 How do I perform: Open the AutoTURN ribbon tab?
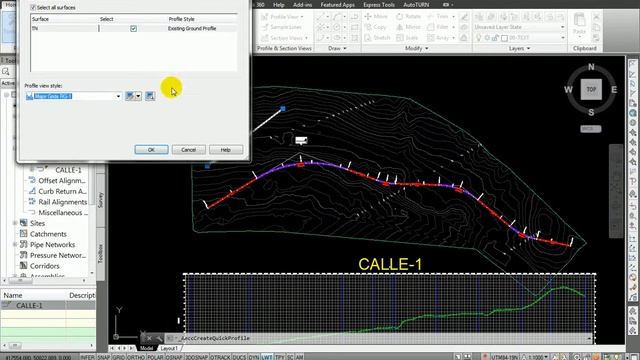tap(416, 5)
